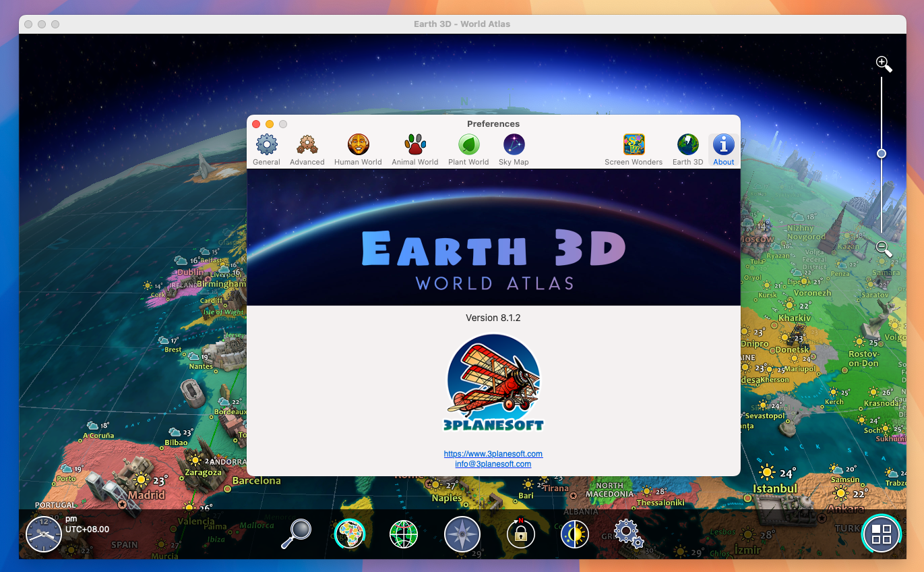Click the Version 8.1.2 text
This screenshot has width=924, height=572.
493,318
